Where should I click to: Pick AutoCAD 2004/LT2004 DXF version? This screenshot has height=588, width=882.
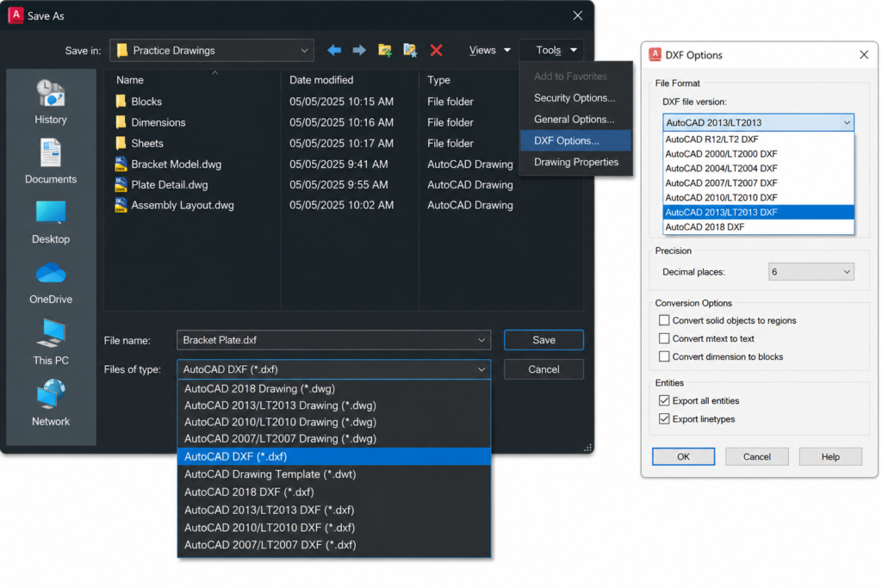(758, 168)
